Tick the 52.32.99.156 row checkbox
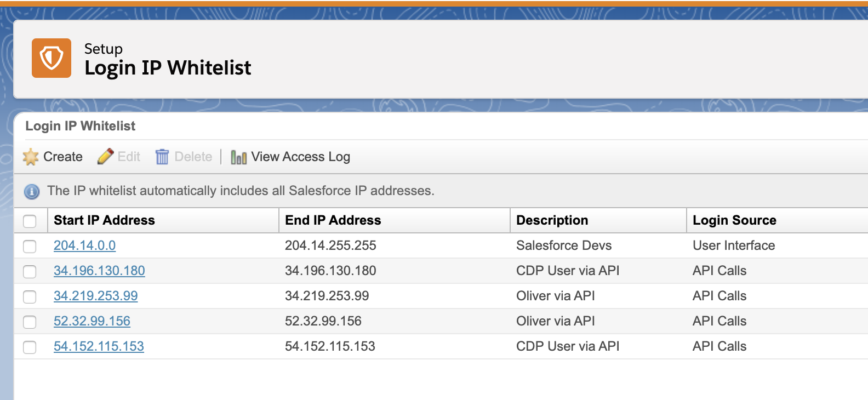868x400 pixels. pos(30,322)
